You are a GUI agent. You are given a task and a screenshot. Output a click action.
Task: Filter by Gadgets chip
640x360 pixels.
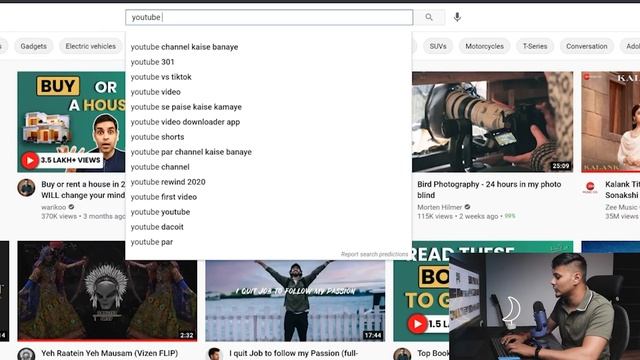(x=33, y=46)
